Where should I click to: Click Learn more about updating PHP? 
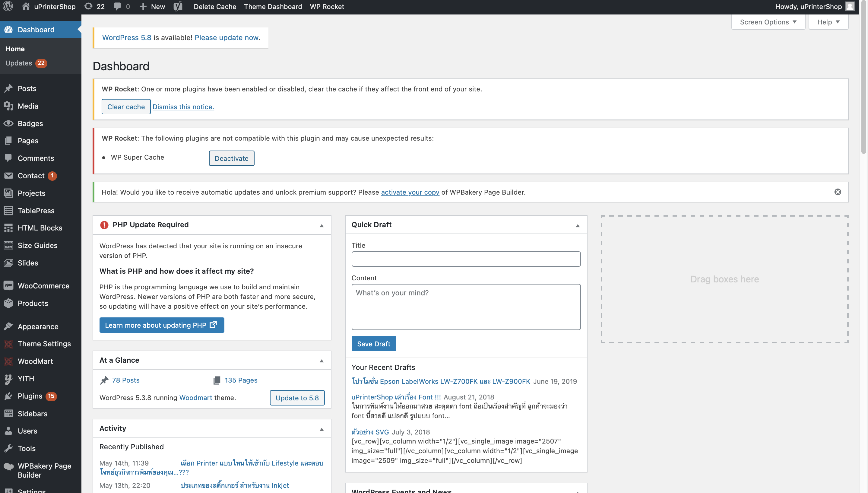pos(162,325)
